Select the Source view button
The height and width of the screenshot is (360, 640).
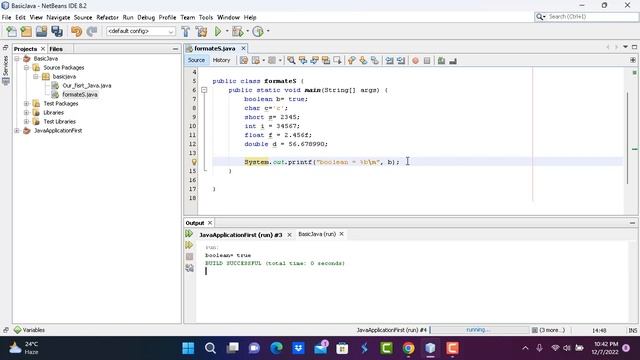pos(196,60)
